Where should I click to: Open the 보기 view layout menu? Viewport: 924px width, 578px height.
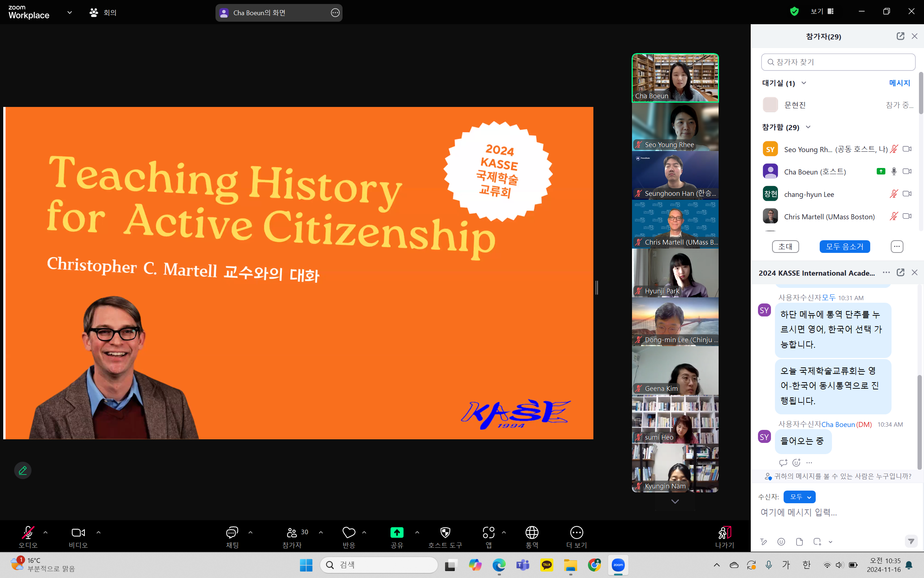tap(822, 12)
